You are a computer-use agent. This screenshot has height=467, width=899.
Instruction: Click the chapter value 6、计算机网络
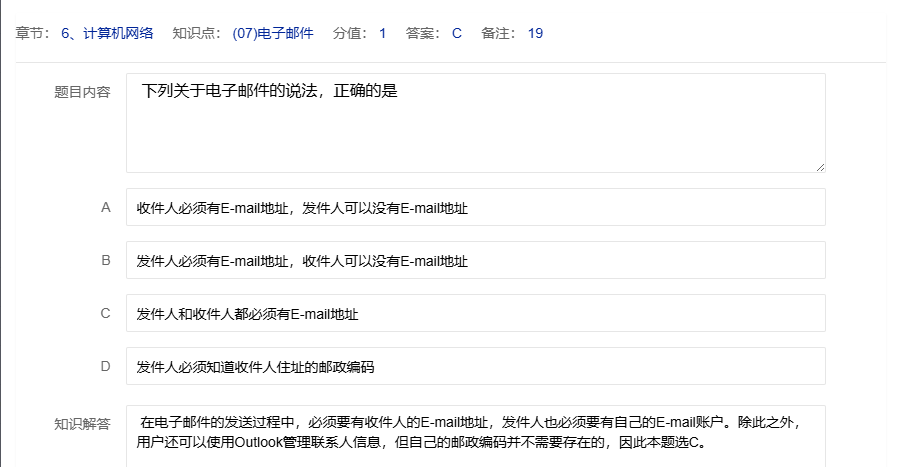pyautogui.click(x=107, y=33)
